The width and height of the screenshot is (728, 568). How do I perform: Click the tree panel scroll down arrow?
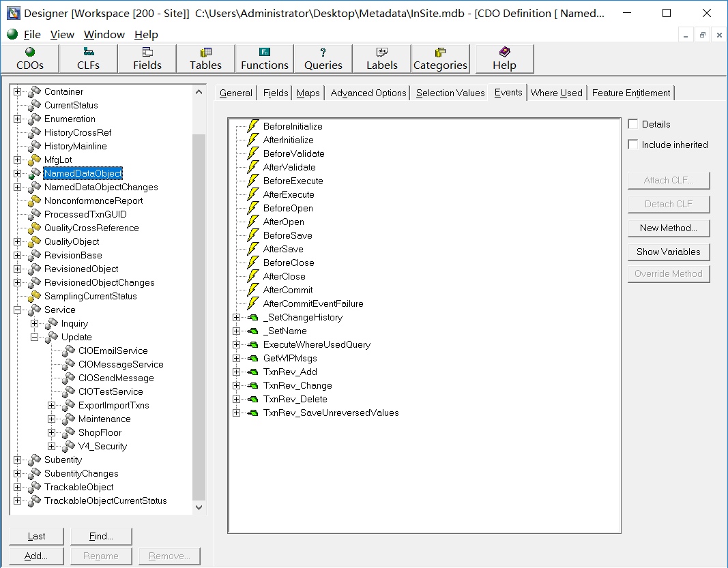point(199,507)
